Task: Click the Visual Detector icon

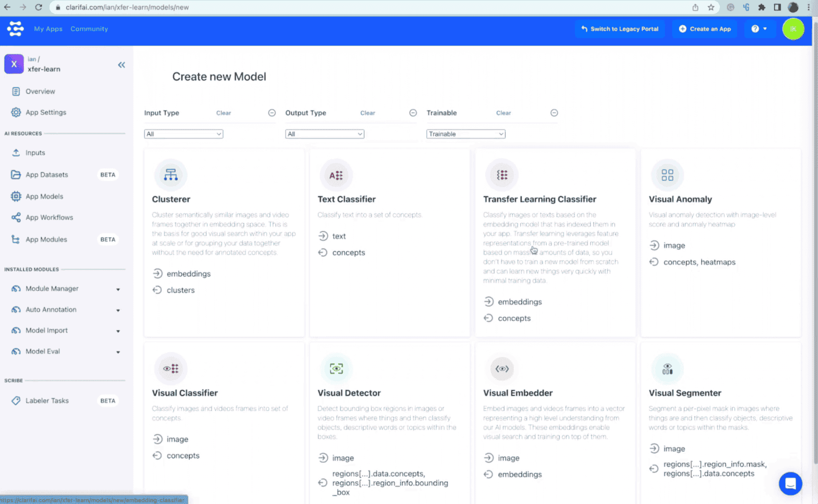Action: [336, 369]
